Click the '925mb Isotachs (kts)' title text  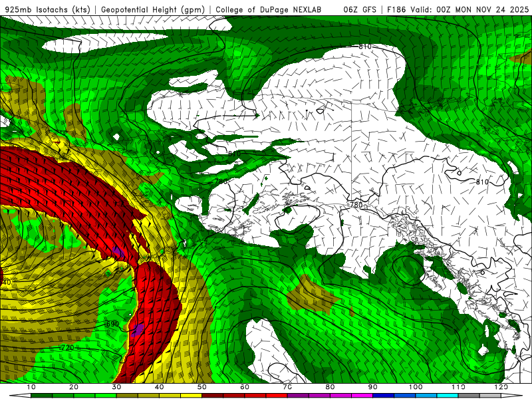click(x=48, y=10)
